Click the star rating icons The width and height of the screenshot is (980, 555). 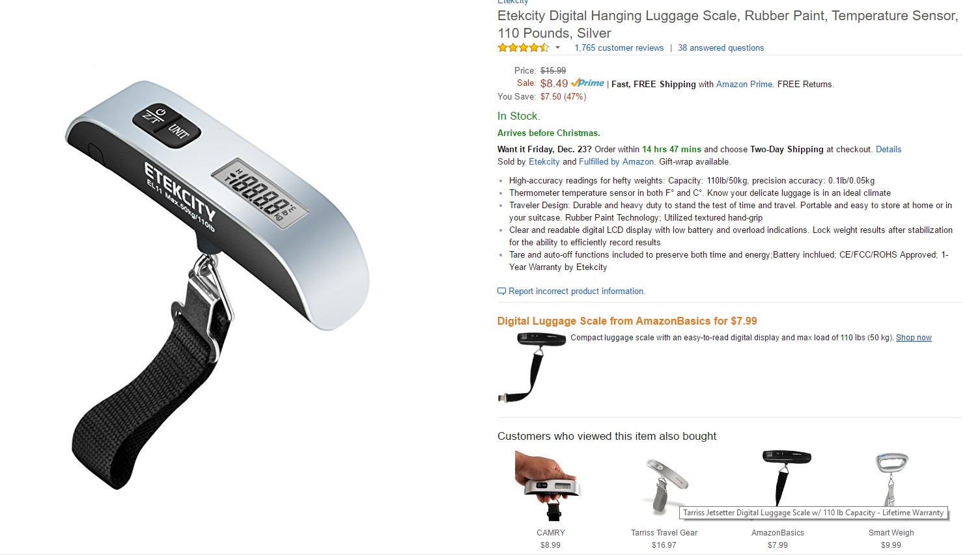coord(523,47)
